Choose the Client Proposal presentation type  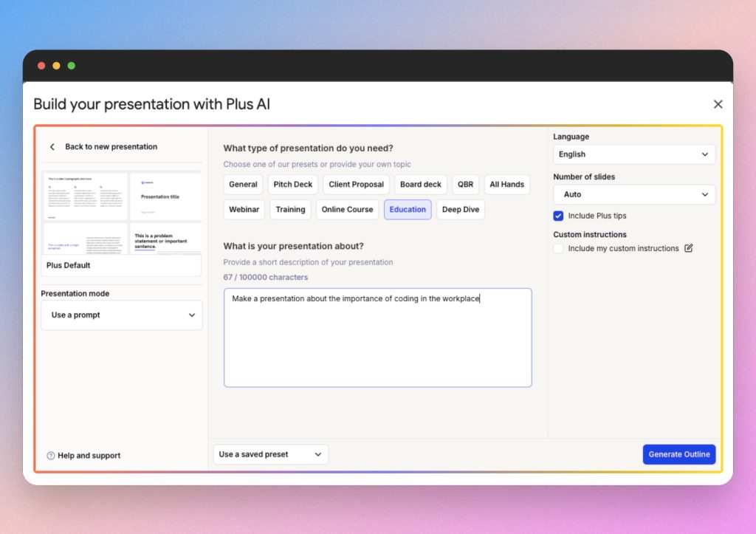(x=357, y=185)
